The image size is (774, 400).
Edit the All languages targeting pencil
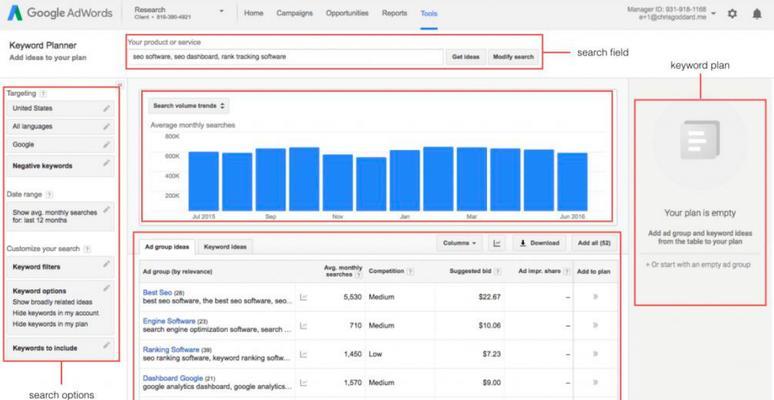[x=106, y=127]
